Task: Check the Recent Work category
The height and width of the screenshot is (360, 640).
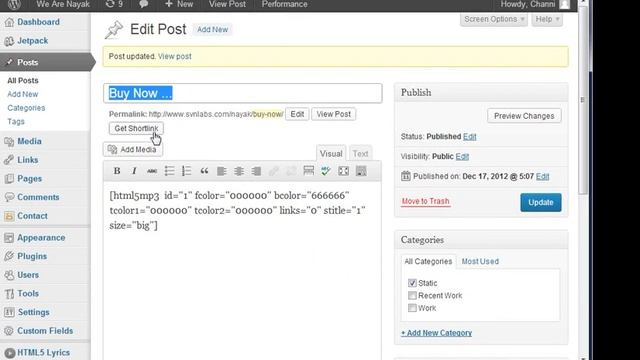Action: (x=412, y=296)
